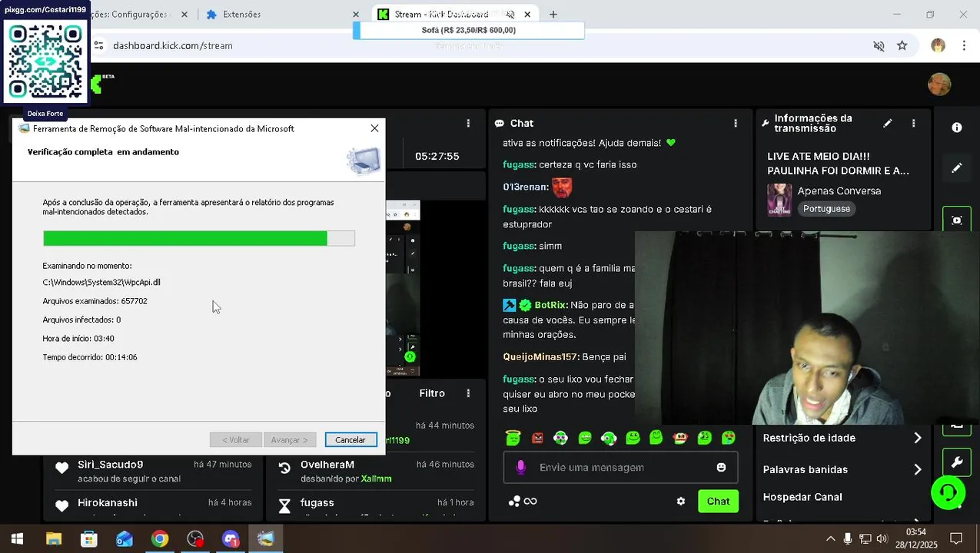Bookmark this page with star icon

tap(902, 45)
